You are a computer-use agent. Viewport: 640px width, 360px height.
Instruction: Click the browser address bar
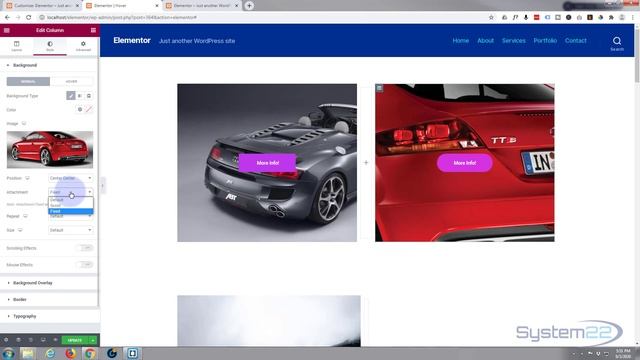(261, 18)
